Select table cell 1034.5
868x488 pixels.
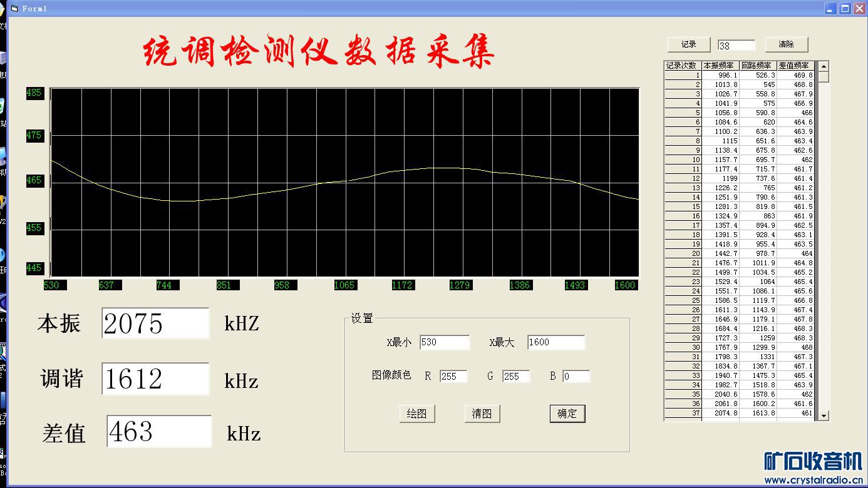[x=758, y=272]
